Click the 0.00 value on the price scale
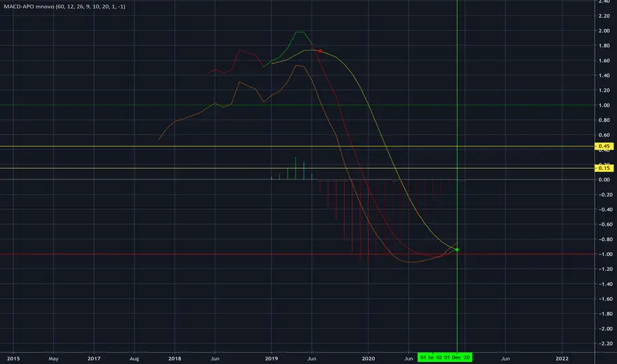This screenshot has height=364, width=617. 604,180
